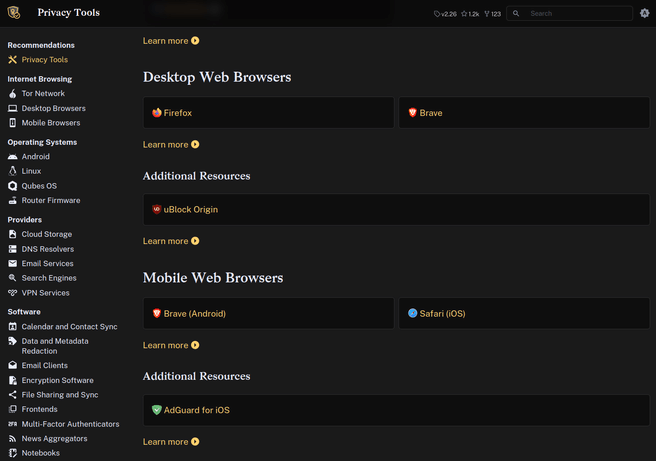Open the Brave desktop browser card
This screenshot has width=656, height=461.
[524, 113]
